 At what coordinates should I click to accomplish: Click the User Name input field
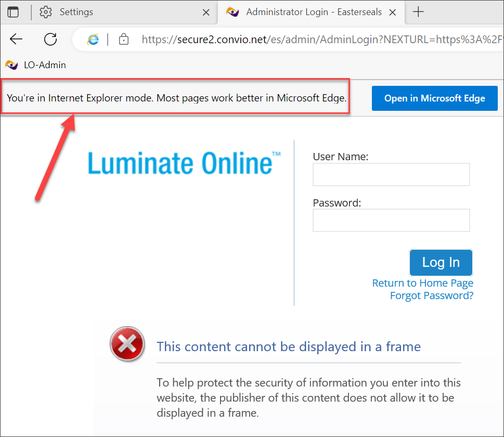pyautogui.click(x=391, y=175)
